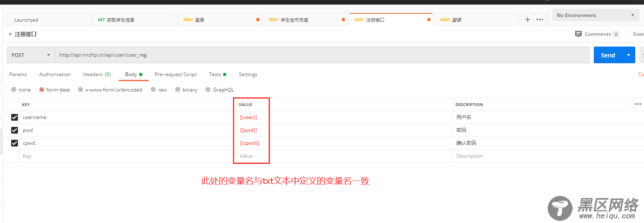The width and height of the screenshot is (644, 223).
Task: Open the Params tab
Action: click(18, 74)
